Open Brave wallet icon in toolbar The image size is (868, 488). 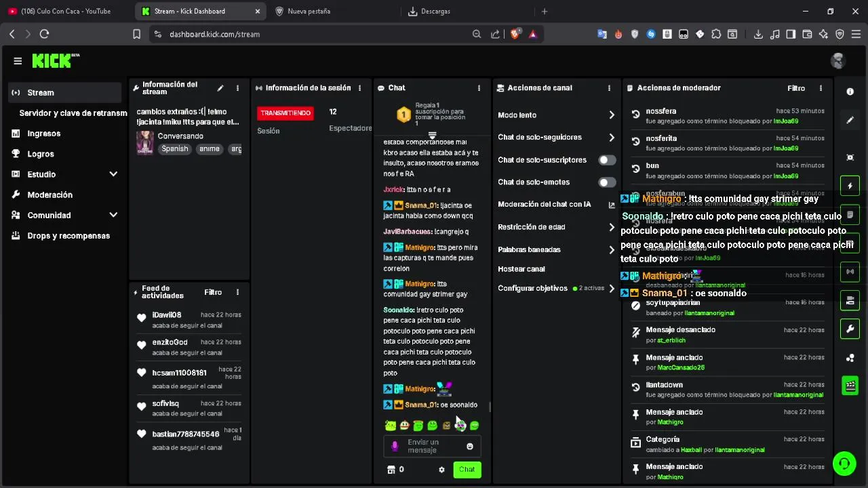coord(807,34)
